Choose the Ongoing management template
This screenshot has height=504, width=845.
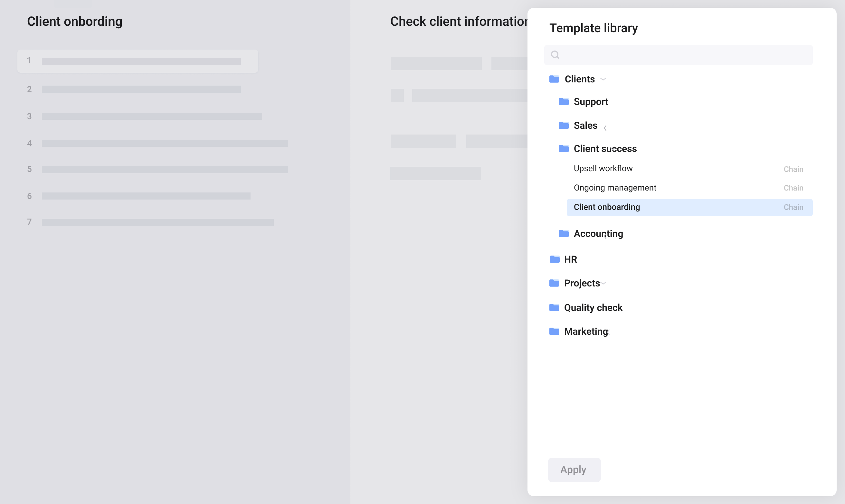pyautogui.click(x=615, y=188)
